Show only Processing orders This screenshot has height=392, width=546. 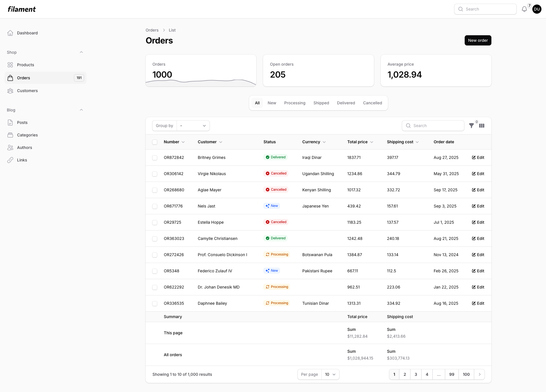pyautogui.click(x=295, y=103)
